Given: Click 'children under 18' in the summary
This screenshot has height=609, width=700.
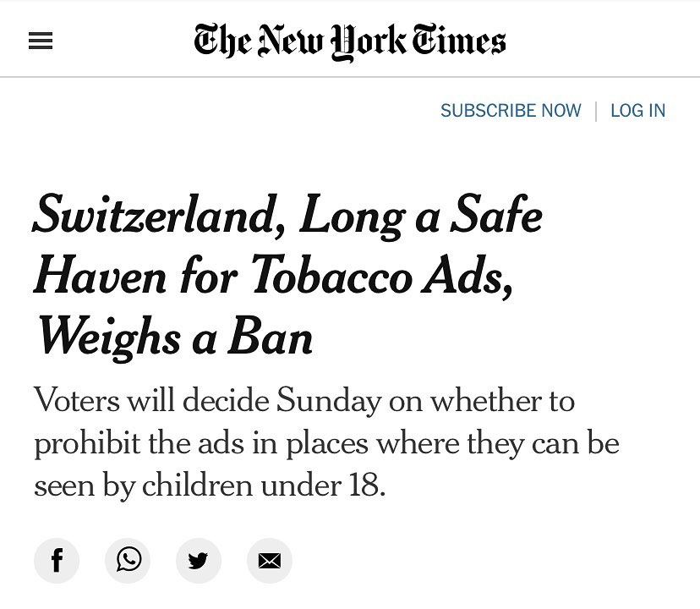Looking at the screenshot, I should pyautogui.click(x=263, y=486).
